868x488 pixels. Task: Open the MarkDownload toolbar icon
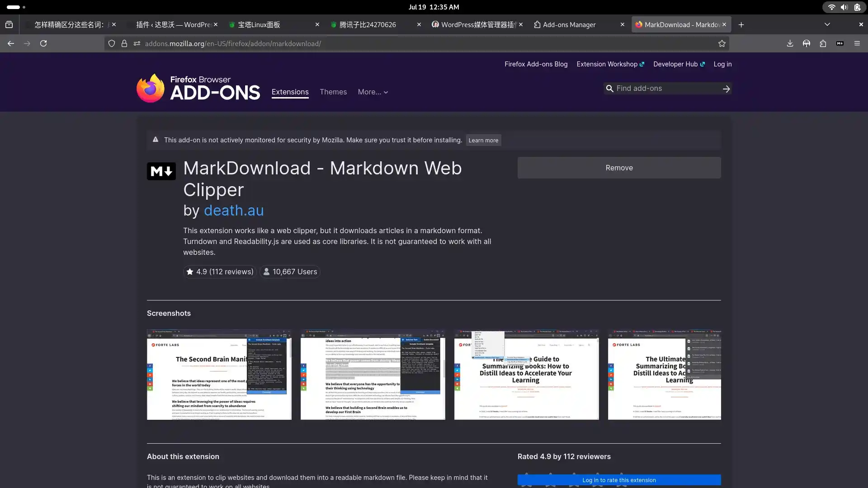point(840,43)
